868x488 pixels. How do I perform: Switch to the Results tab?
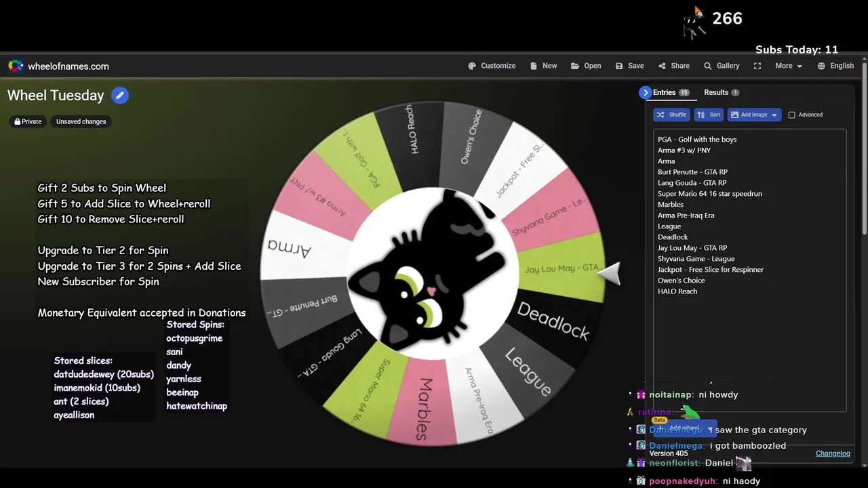(x=722, y=92)
